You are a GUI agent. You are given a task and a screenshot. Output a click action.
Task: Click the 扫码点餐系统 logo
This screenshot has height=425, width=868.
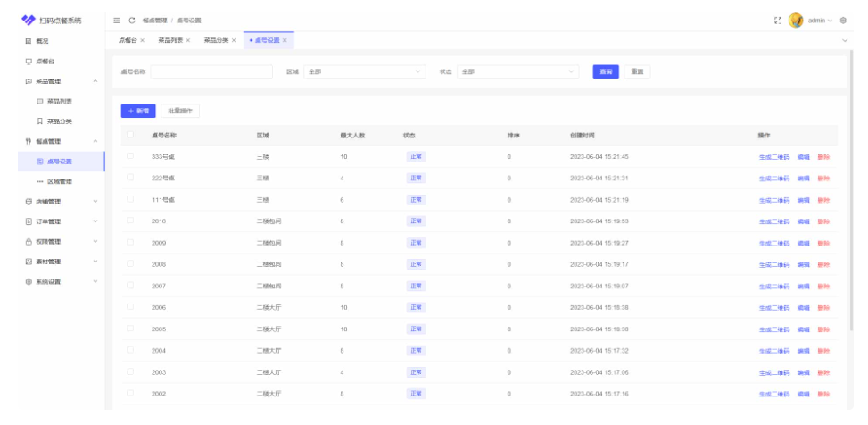click(x=52, y=21)
